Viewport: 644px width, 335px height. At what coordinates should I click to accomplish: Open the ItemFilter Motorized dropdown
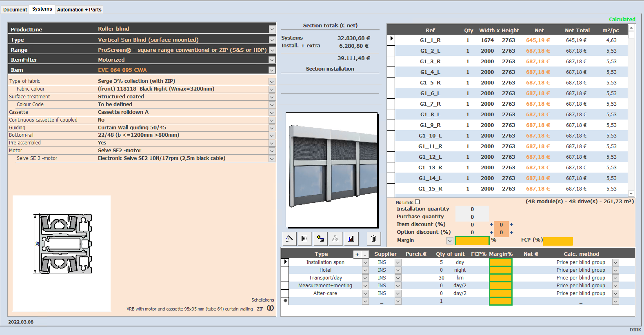(x=272, y=60)
